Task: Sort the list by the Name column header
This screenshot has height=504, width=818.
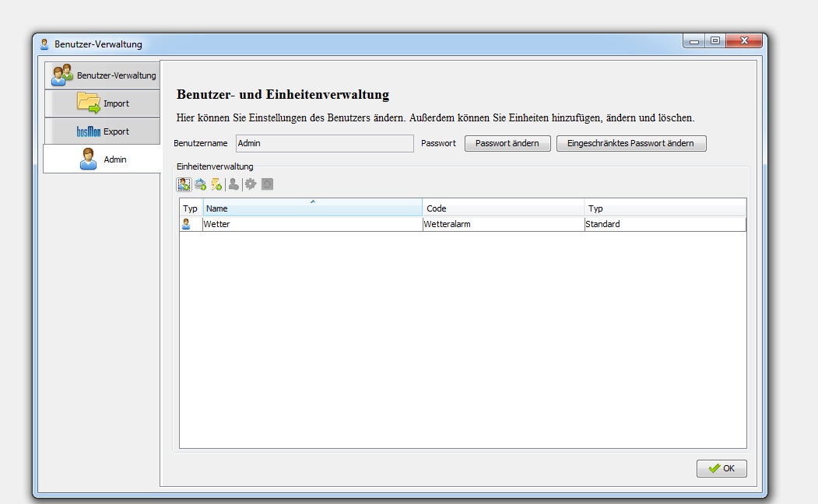Action: pos(312,208)
